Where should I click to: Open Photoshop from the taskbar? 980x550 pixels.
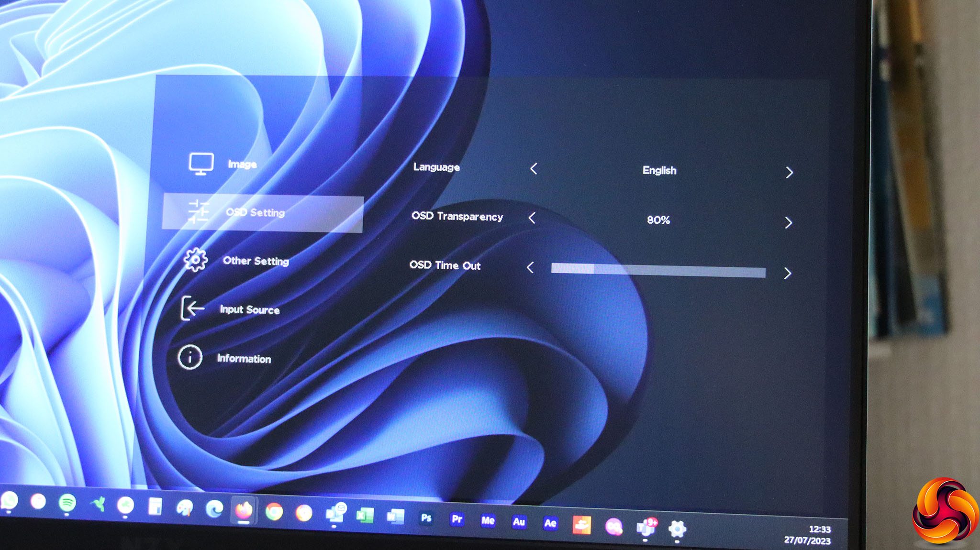pyautogui.click(x=426, y=518)
